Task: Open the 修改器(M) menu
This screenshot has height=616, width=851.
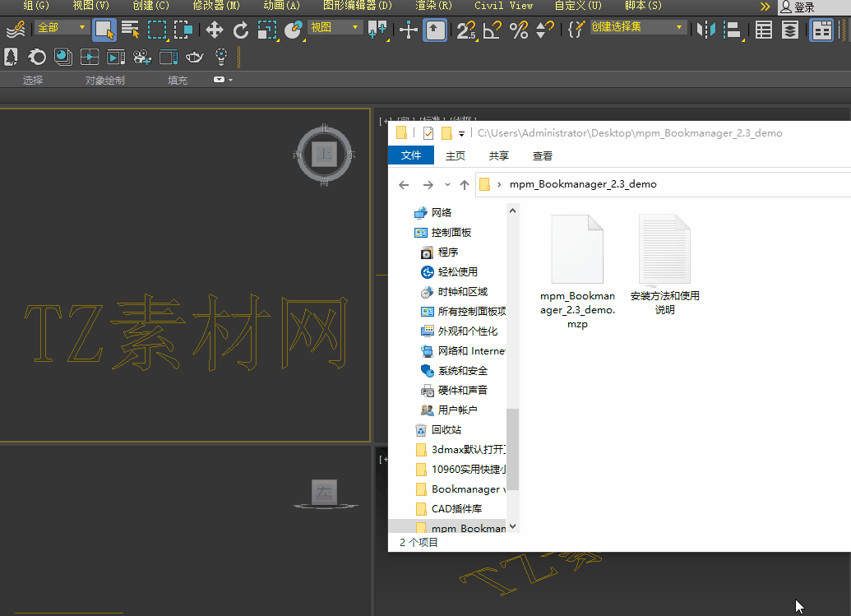Action: (x=216, y=6)
